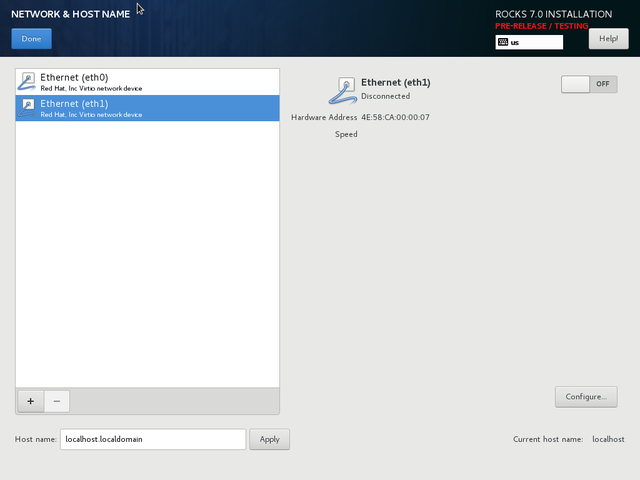Apply the entered host name

point(269,439)
